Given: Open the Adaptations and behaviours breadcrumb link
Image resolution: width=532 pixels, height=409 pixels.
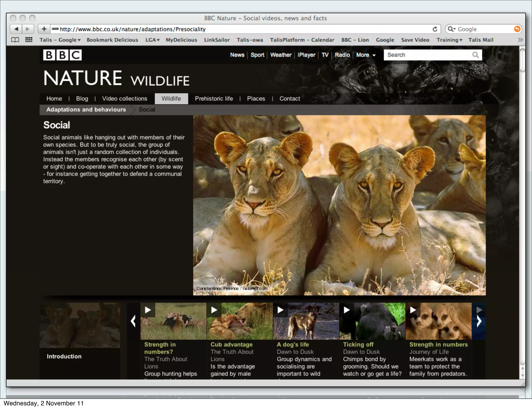Looking at the screenshot, I should tap(86, 110).
